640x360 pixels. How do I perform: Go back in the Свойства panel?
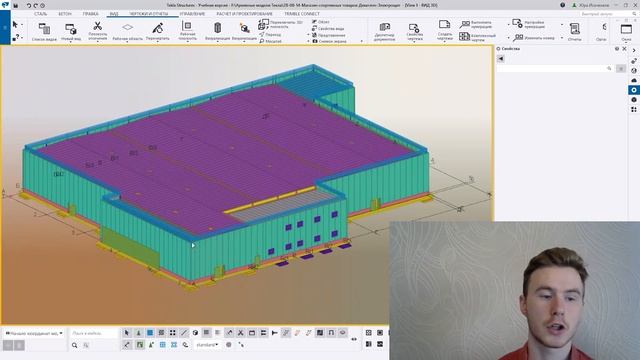point(501,59)
